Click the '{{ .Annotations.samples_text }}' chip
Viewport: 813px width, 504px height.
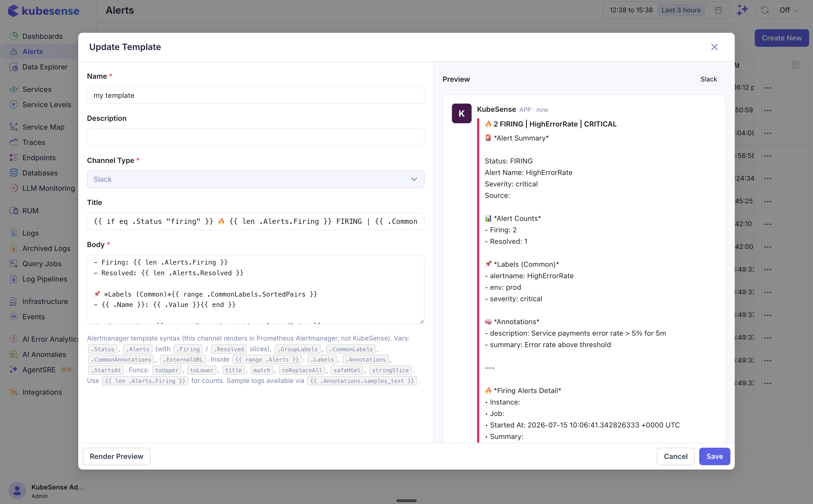point(362,381)
